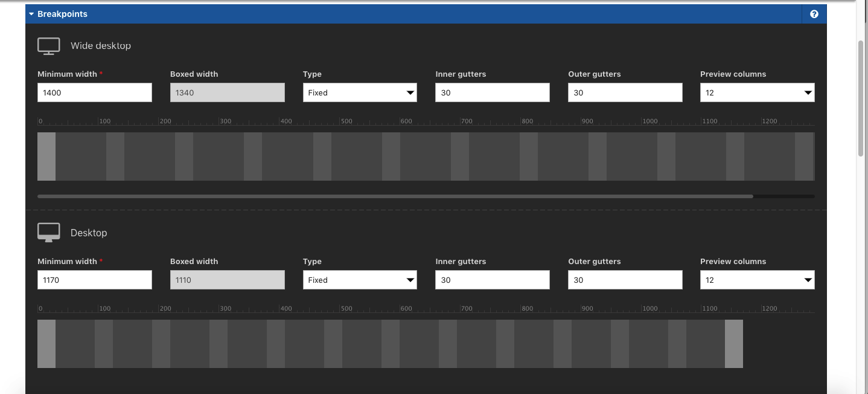
Task: Click the Desktop grid column preview
Action: (390, 344)
